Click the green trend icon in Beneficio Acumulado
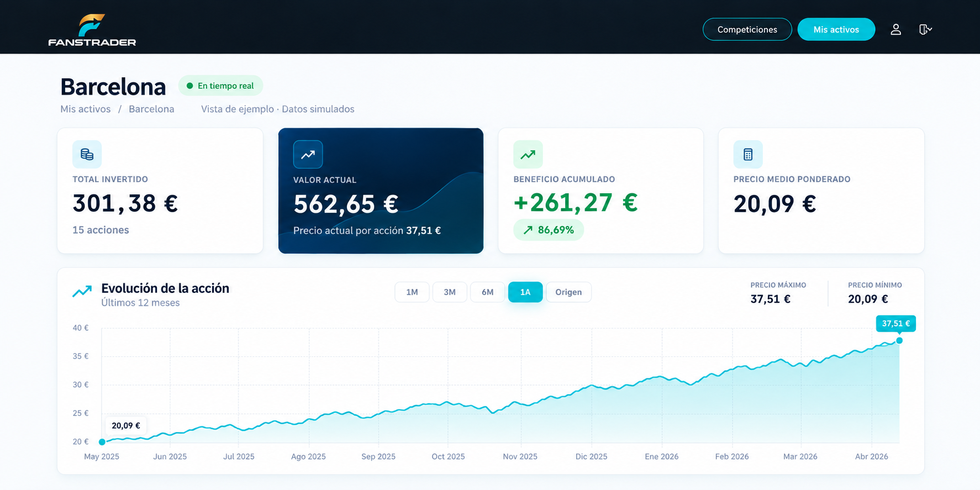 pyautogui.click(x=528, y=154)
